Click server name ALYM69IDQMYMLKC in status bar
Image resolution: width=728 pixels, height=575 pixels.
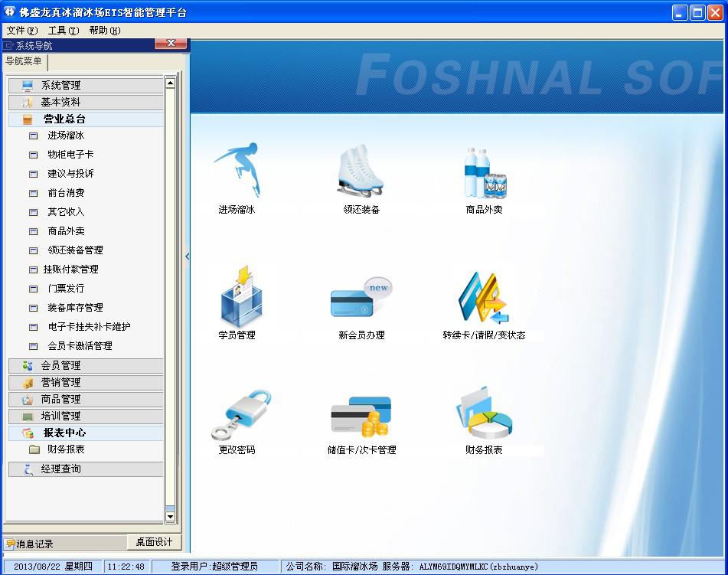pos(454,567)
